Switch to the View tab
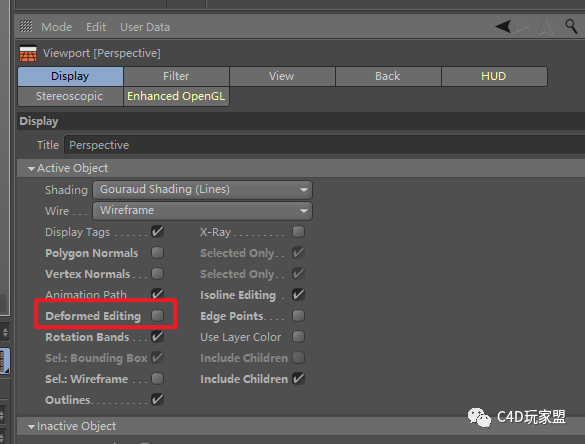Viewport: 585px width, 444px height. (282, 76)
